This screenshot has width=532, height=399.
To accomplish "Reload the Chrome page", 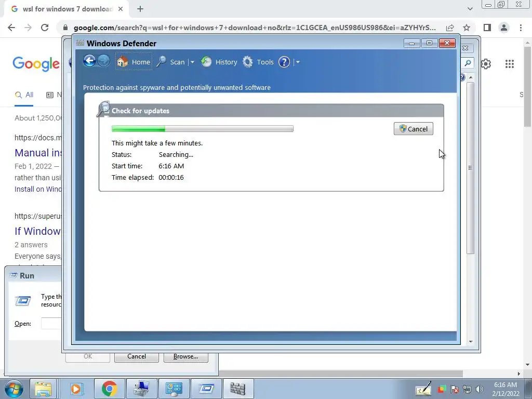I will [x=45, y=28].
